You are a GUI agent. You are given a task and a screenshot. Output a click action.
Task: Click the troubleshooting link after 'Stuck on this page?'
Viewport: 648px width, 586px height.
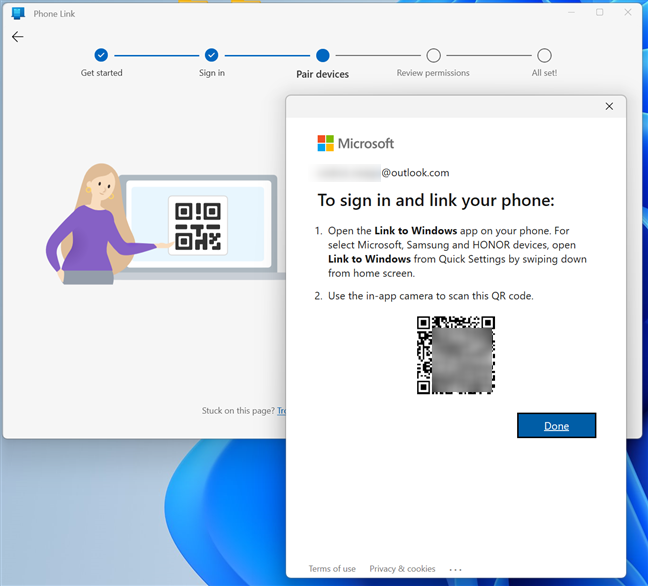pyautogui.click(x=281, y=410)
